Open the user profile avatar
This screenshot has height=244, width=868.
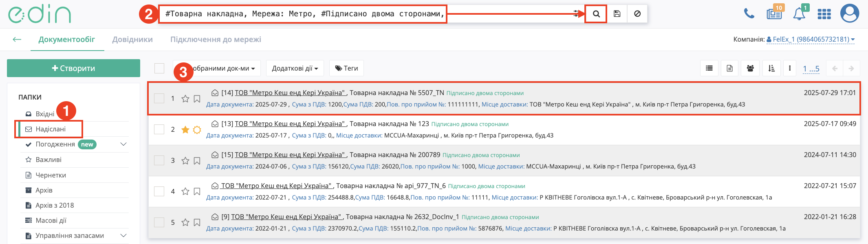pyautogui.click(x=850, y=13)
